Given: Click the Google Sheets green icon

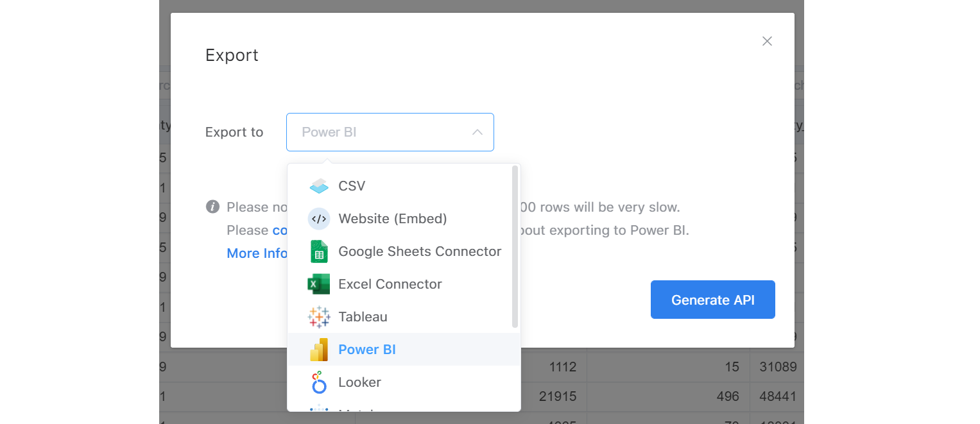Looking at the screenshot, I should click(x=319, y=251).
